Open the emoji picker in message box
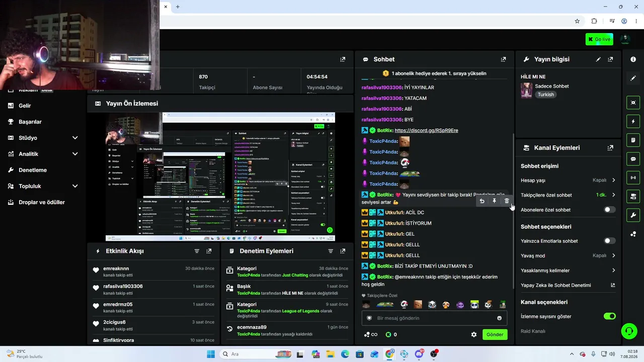This screenshot has height=362, width=644. (499, 318)
